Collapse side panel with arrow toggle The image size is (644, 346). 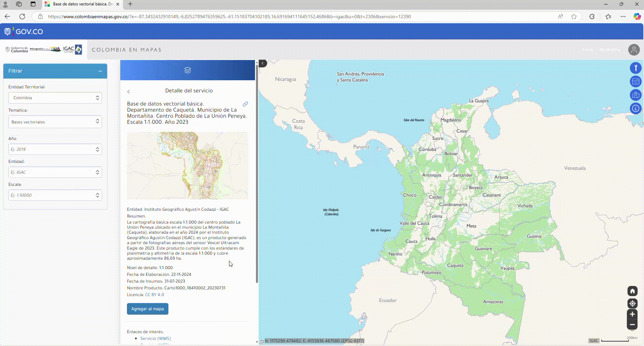click(263, 63)
